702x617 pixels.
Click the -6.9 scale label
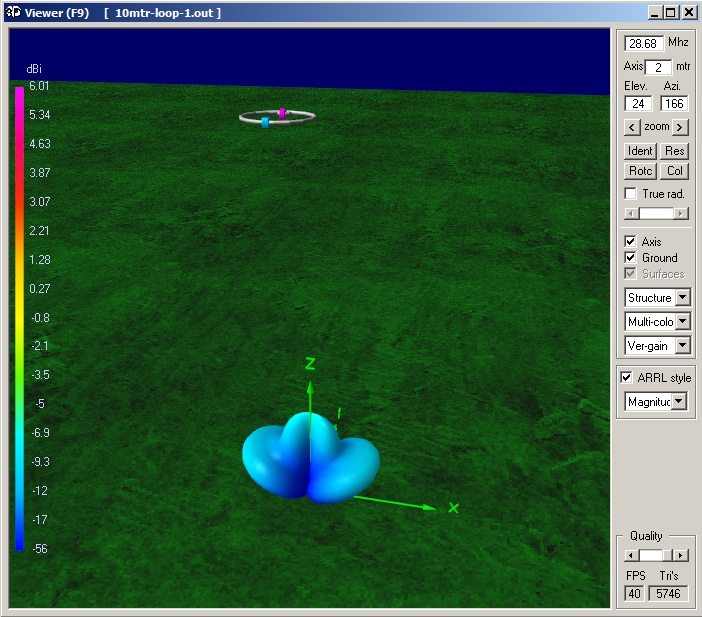tap(40, 433)
